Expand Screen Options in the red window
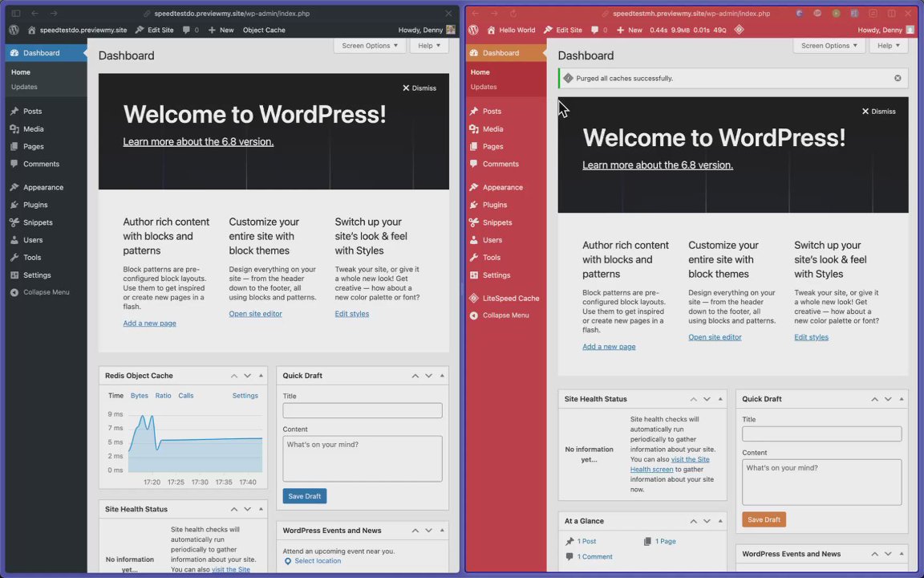The image size is (924, 578). tap(829, 46)
